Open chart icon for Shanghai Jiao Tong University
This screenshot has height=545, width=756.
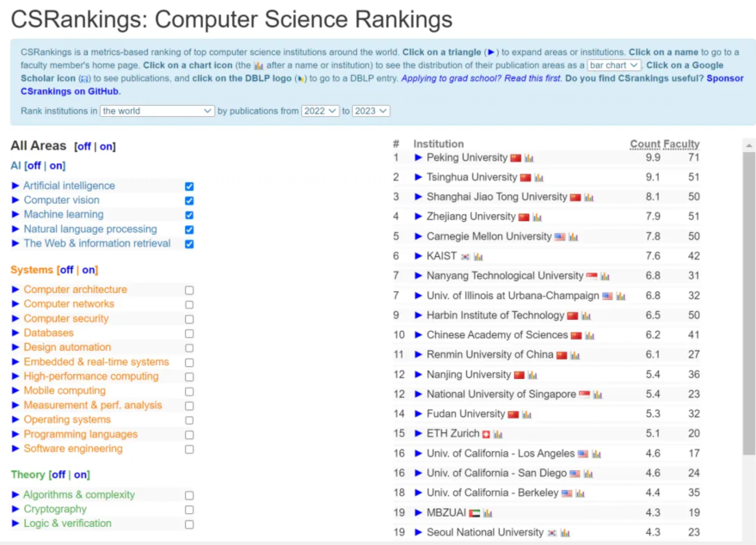click(588, 198)
